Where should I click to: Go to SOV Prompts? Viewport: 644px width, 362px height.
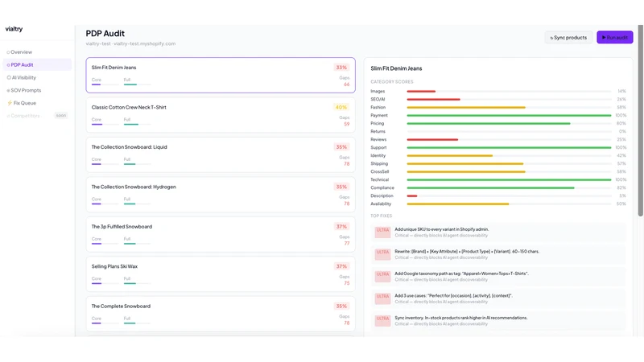[x=24, y=90]
